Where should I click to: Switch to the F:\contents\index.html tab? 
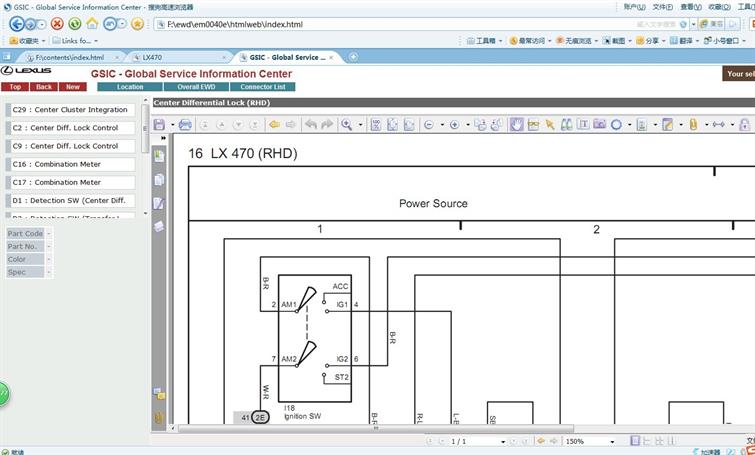click(x=70, y=57)
